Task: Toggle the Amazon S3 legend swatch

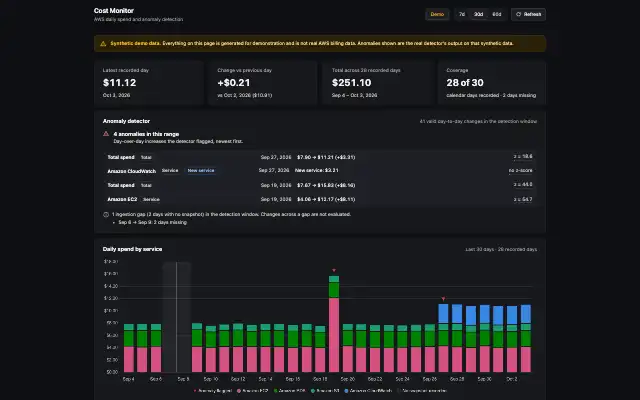Action: (x=312, y=391)
